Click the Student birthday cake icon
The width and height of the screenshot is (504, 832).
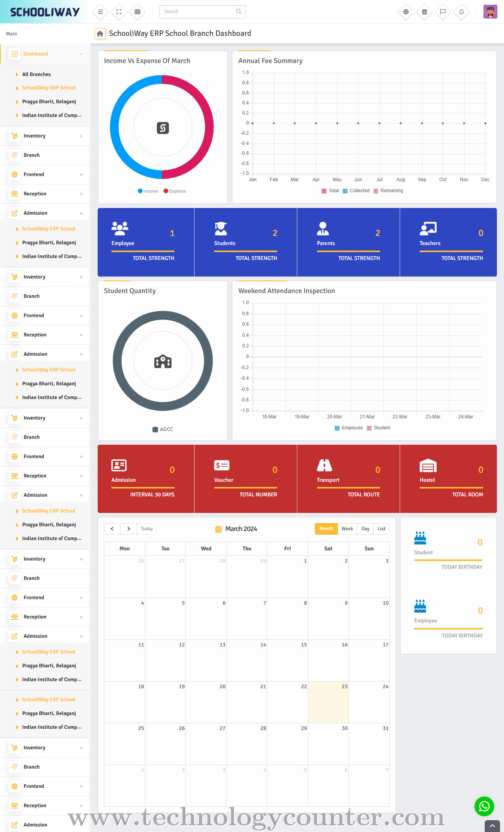tap(420, 538)
